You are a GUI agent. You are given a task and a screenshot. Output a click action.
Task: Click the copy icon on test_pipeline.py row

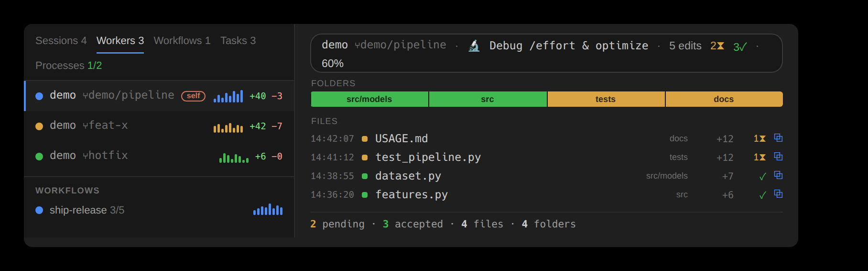[778, 157]
